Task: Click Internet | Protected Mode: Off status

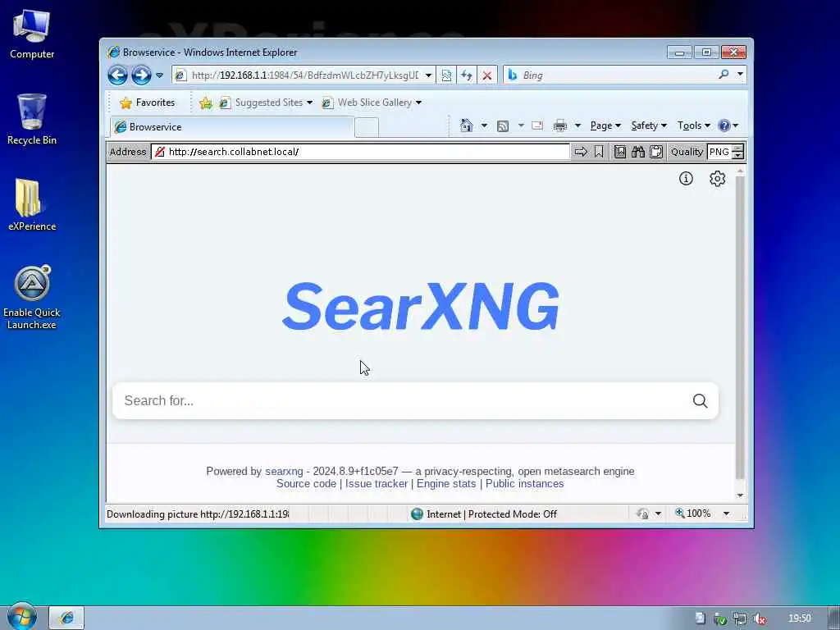Action: point(484,514)
